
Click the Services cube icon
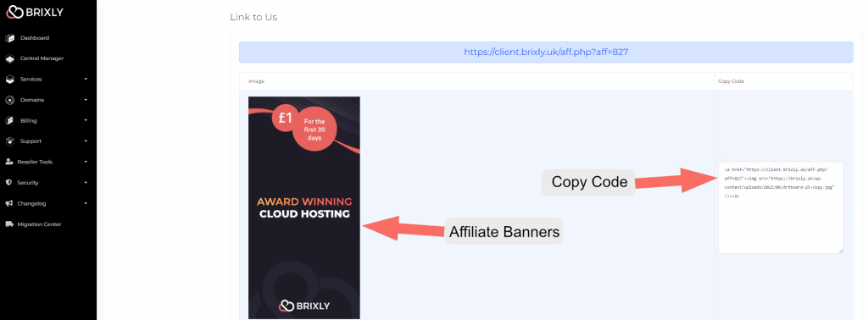click(9, 79)
